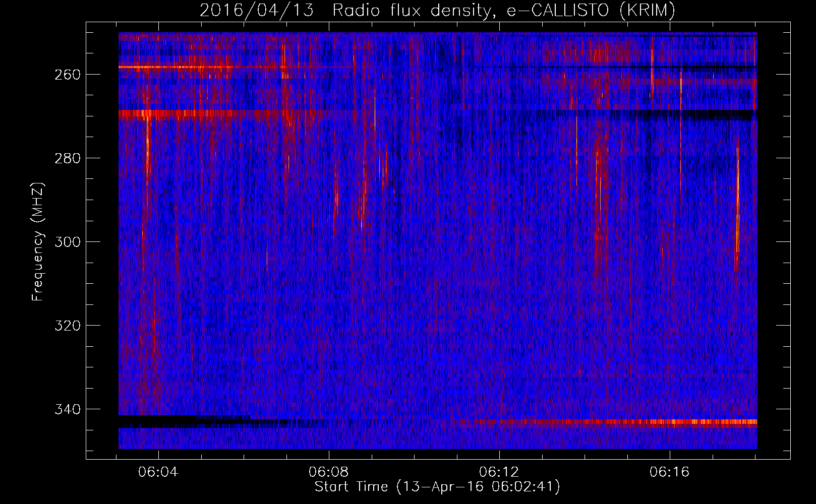This screenshot has height=504, width=816.
Task: Click the plot title "Radio flux density, e-CALLISTO (KRIM)"
Action: point(503,11)
